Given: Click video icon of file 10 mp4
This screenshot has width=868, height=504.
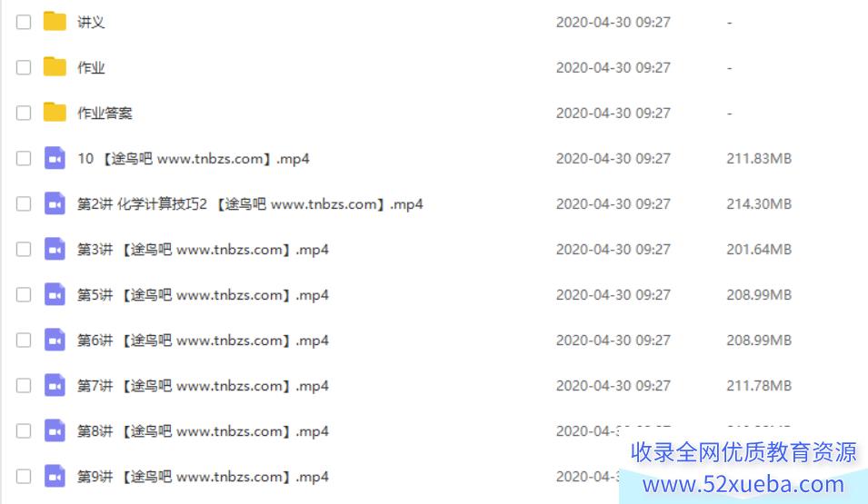Looking at the screenshot, I should [55, 158].
